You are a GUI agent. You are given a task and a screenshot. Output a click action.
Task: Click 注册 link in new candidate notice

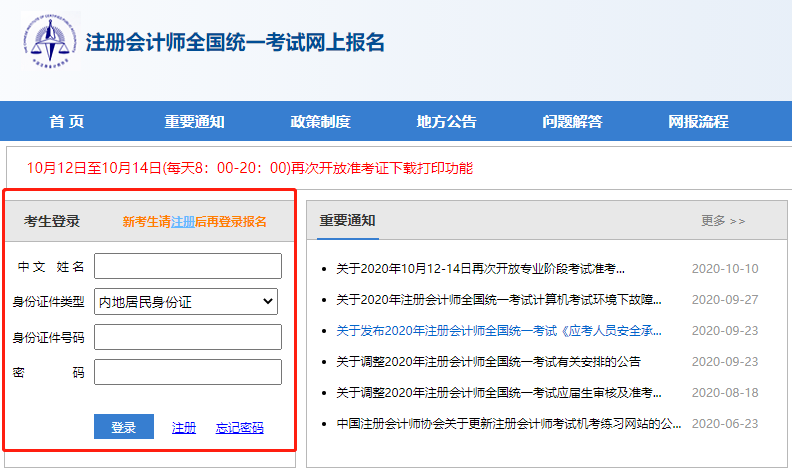pyautogui.click(x=183, y=222)
